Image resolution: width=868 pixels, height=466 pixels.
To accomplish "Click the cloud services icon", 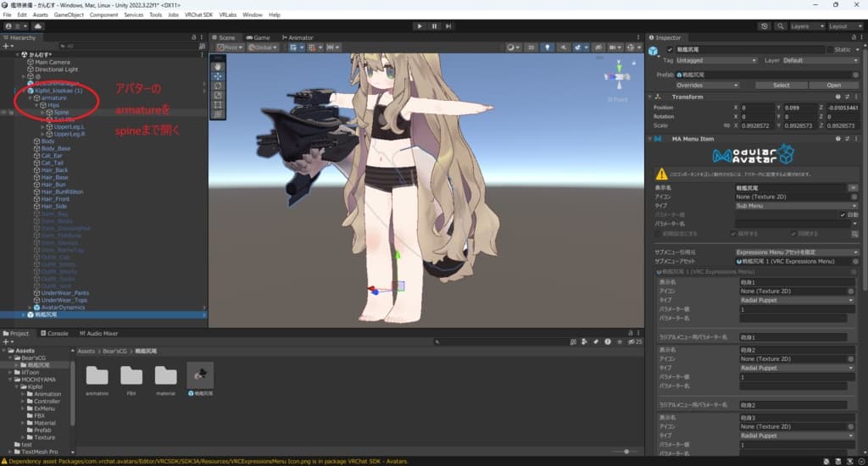I will (x=38, y=26).
